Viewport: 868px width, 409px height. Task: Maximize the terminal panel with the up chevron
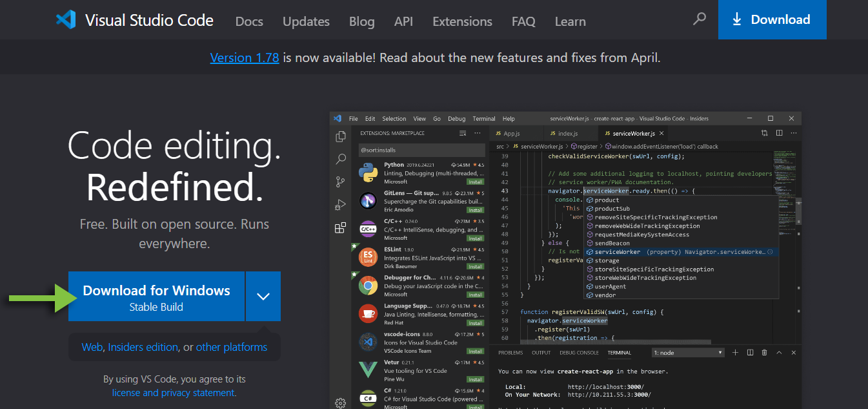779,353
